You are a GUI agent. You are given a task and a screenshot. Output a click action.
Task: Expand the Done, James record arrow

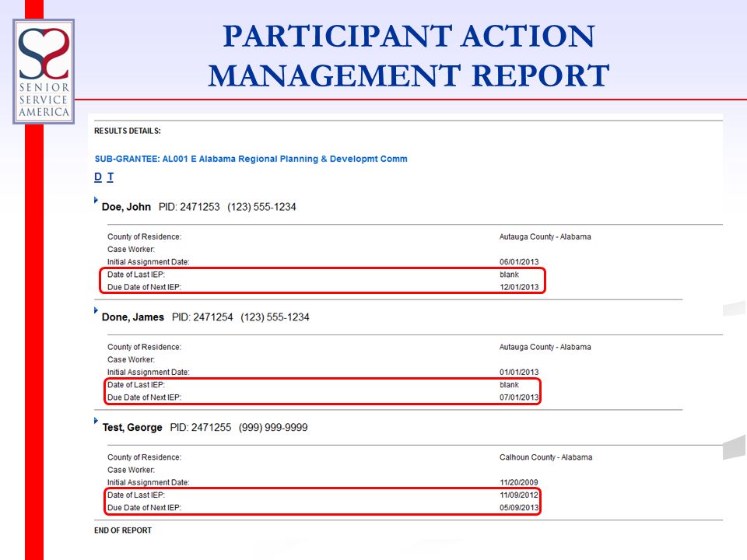click(96, 310)
